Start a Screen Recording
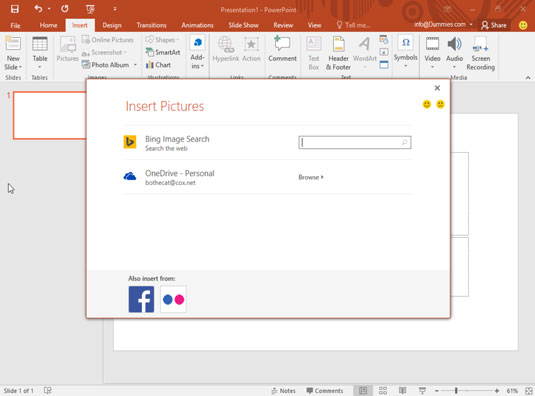The height and width of the screenshot is (396, 535). tap(480, 54)
